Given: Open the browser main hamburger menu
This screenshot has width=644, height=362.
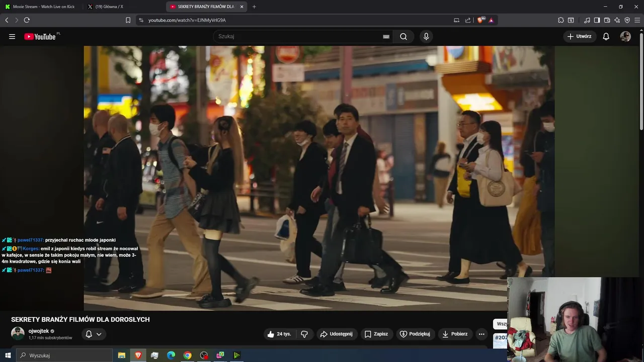Looking at the screenshot, I should coord(637,20).
